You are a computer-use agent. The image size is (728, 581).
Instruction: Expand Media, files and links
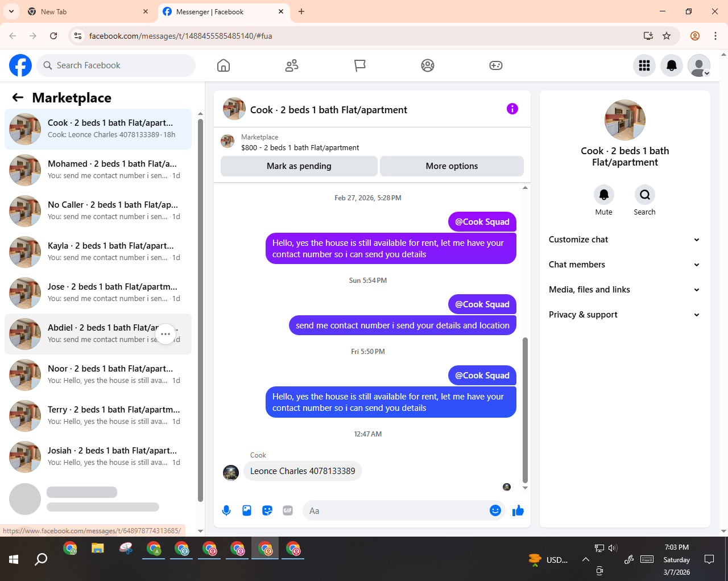624,290
